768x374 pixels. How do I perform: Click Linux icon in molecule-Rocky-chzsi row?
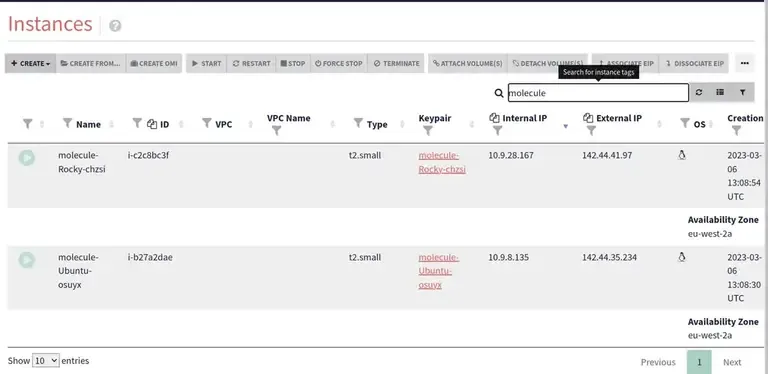point(681,155)
